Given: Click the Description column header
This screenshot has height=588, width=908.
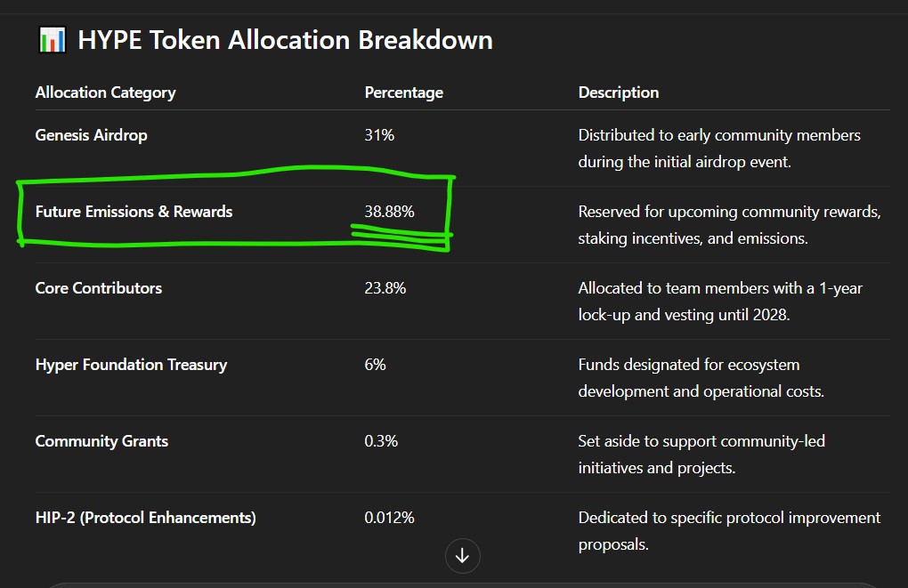Looking at the screenshot, I should click(619, 93).
